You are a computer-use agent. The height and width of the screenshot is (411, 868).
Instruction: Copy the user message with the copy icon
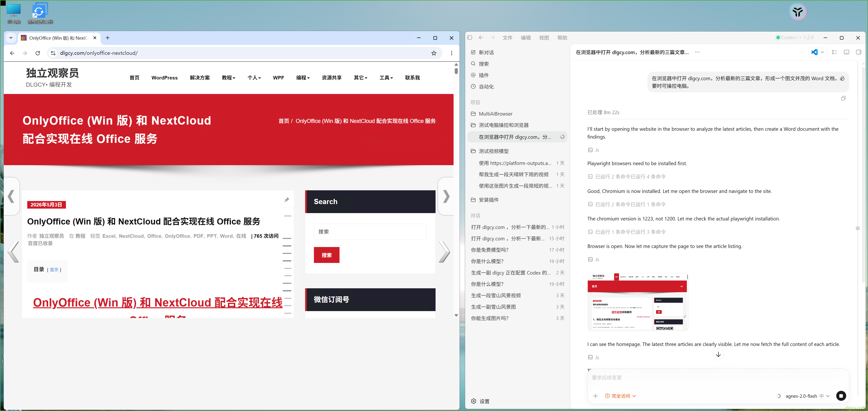(843, 98)
